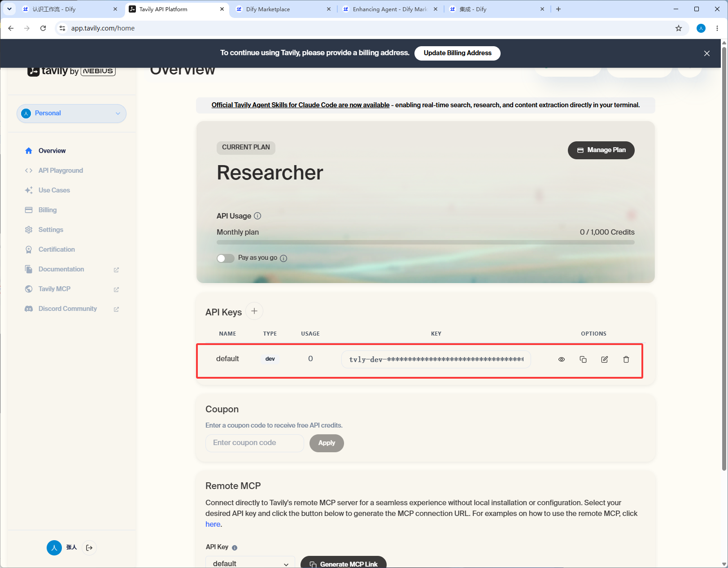
Task: Click the logout icon near username
Action: pos(89,547)
